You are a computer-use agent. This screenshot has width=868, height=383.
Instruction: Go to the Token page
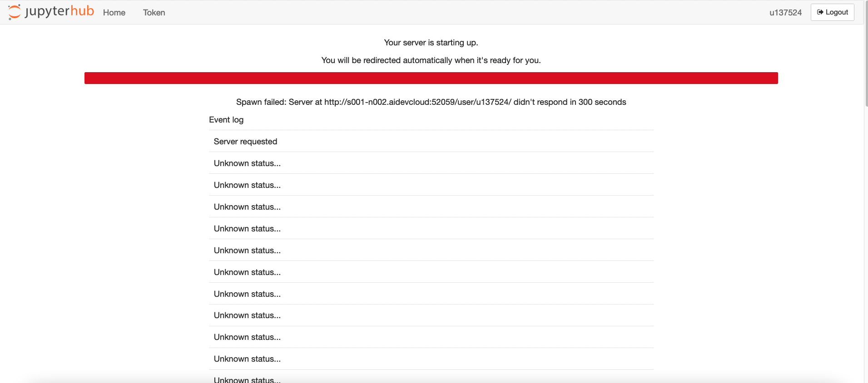(x=154, y=13)
